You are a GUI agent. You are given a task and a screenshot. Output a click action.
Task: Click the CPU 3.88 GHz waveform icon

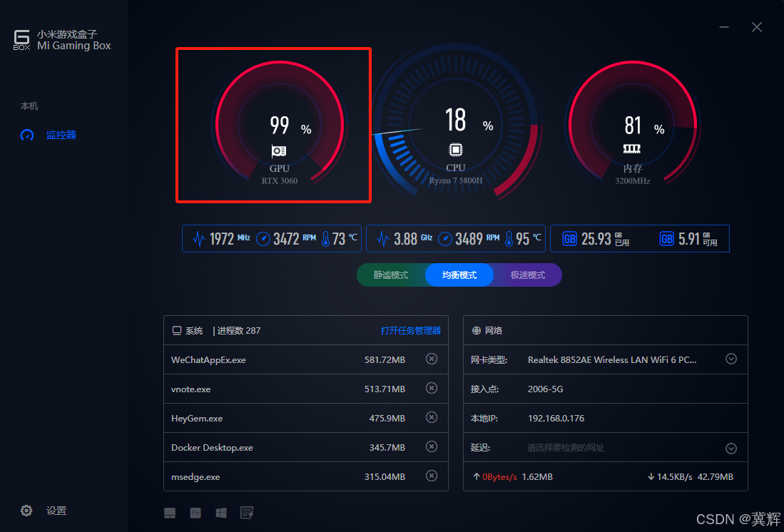pyautogui.click(x=383, y=238)
